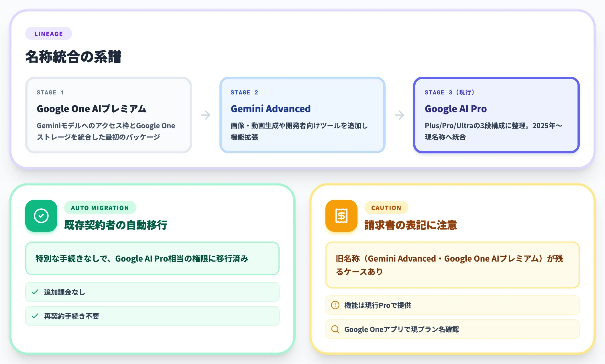The width and height of the screenshot is (605, 364).
Task: Click heading 請求書の表記に注意
Action: [410, 225]
